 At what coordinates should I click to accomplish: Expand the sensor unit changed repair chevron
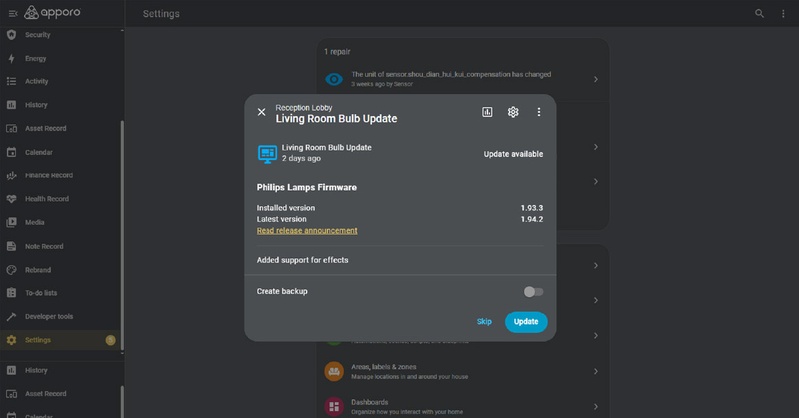596,80
